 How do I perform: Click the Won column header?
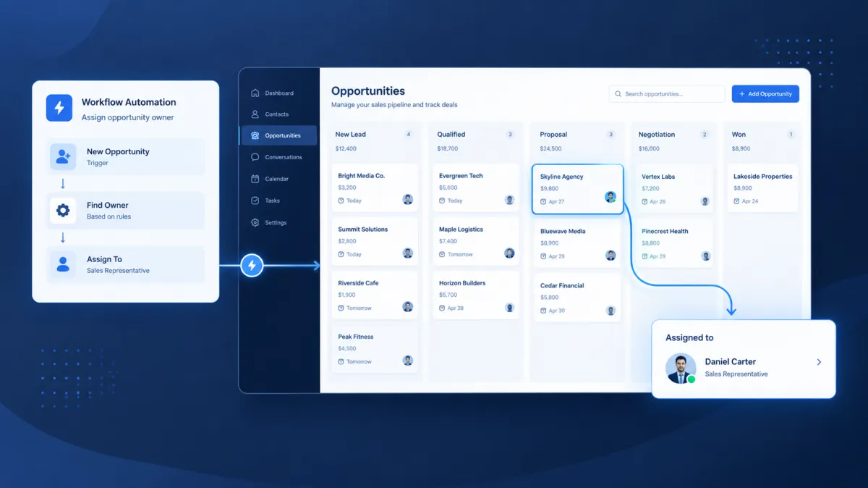[739, 135]
